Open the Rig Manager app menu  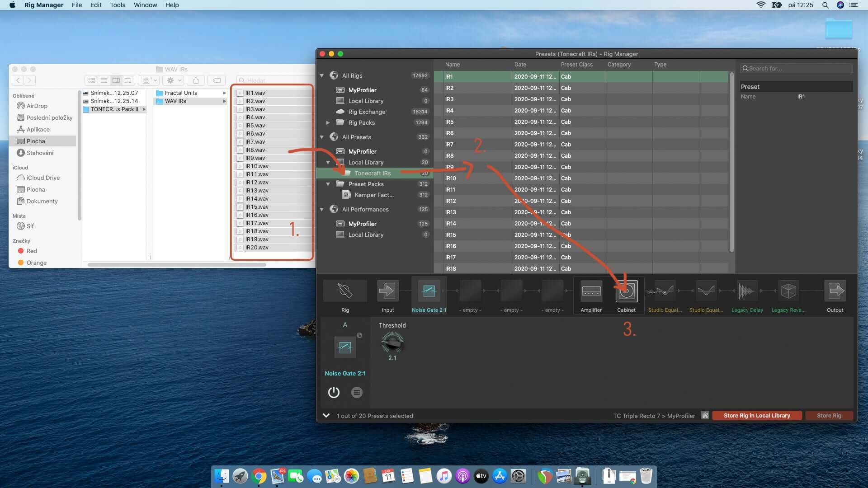click(44, 5)
